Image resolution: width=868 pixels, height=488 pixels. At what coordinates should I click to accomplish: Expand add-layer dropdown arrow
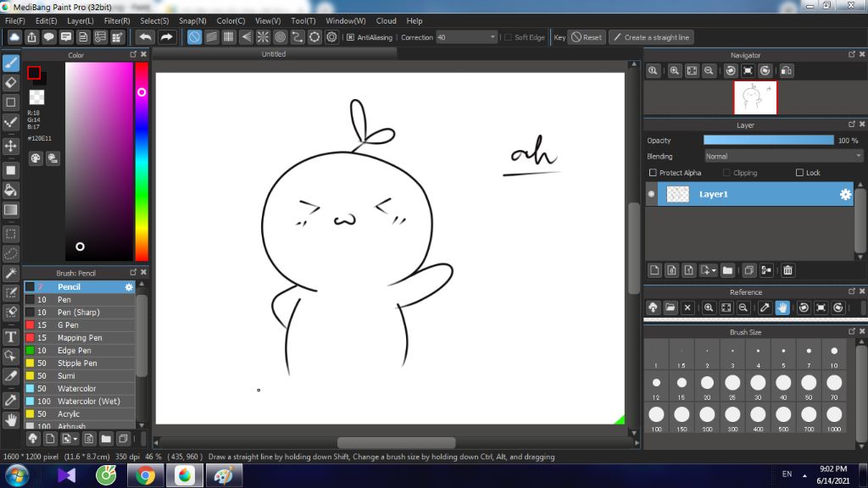[x=714, y=270]
